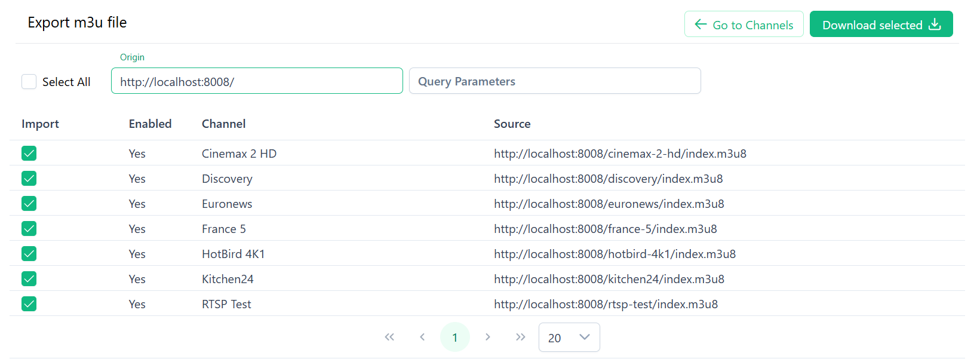Click the download icon in Download selected
Viewport: 980px width, 362px height.
[935, 24]
